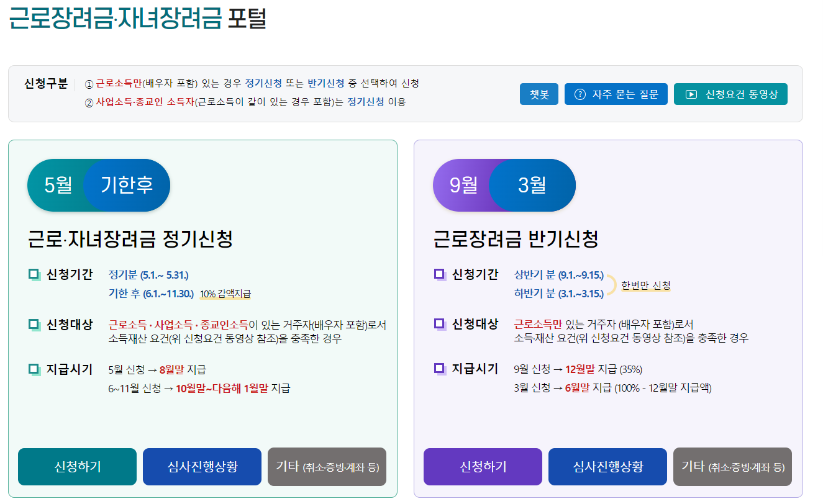Image resolution: width=823 pixels, height=504 pixels.
Task: Click the text 정기분 (5.1.~ 5.31.)
Action: (148, 275)
